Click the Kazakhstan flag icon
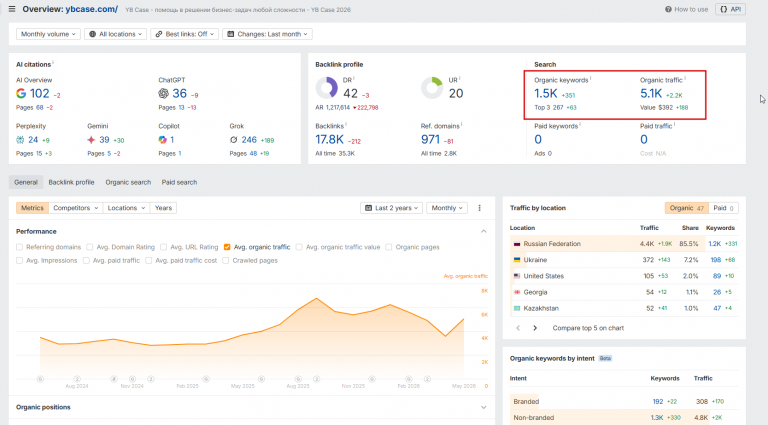The height and width of the screenshot is (425, 768). click(517, 308)
